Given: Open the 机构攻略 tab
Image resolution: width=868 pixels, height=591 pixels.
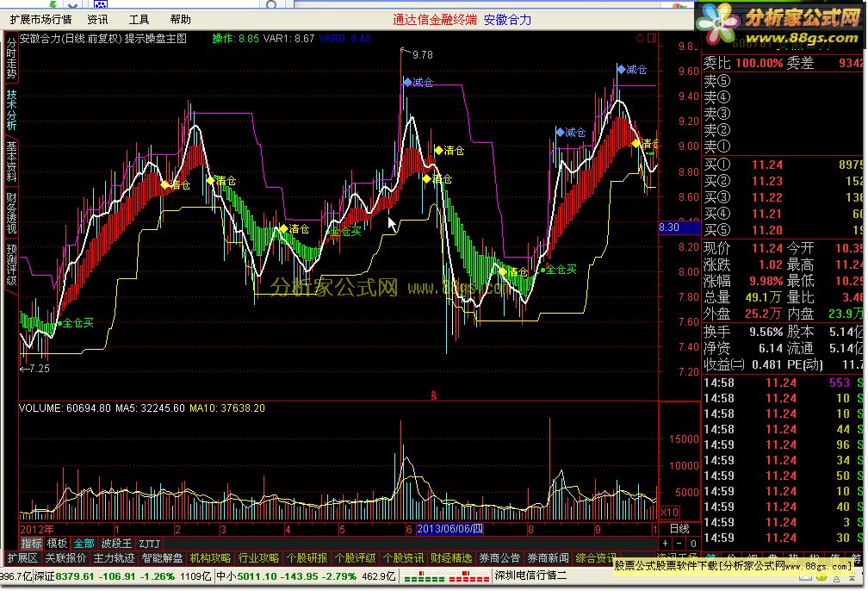Looking at the screenshot, I should (x=210, y=557).
